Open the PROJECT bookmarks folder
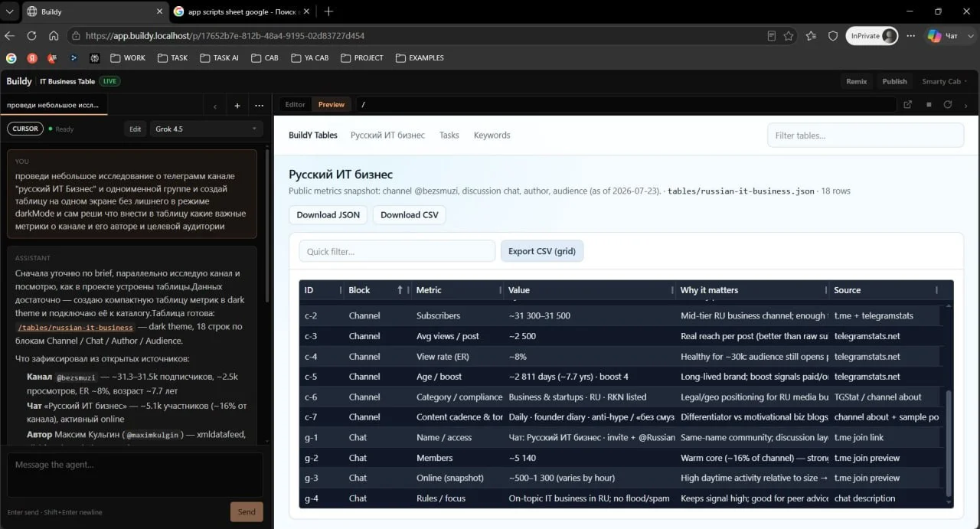The width and height of the screenshot is (980, 529). 362,57
